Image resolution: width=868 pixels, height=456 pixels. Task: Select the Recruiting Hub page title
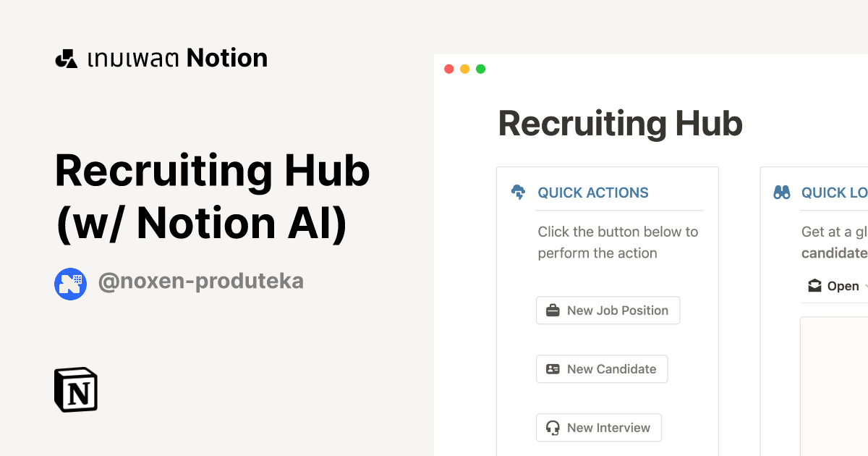[620, 124]
